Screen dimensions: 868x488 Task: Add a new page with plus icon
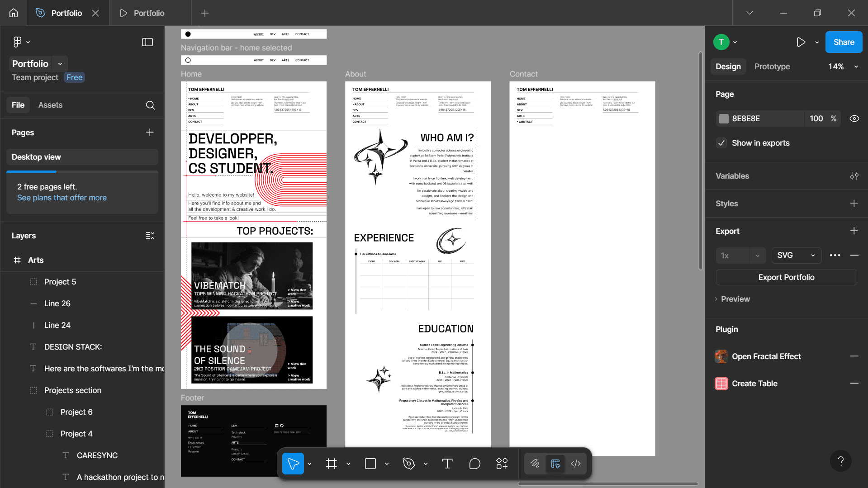coord(150,132)
